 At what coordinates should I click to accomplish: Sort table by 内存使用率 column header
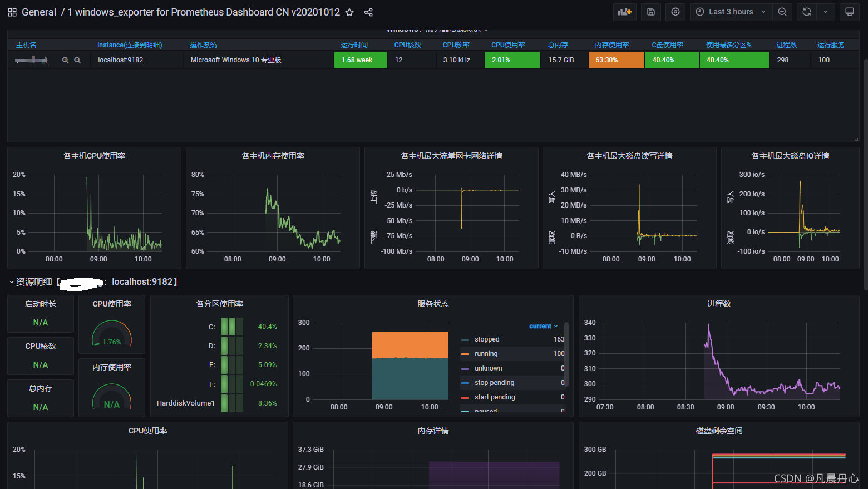click(x=612, y=45)
